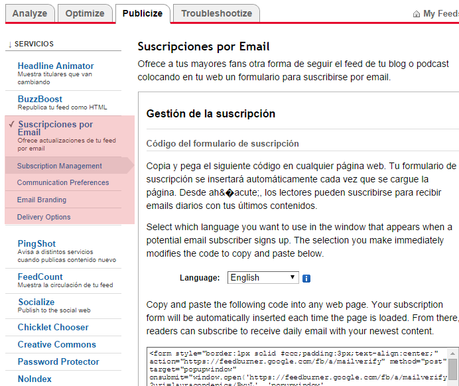Switch to the Analyze tab
This screenshot has height=386, width=459.
coord(30,14)
